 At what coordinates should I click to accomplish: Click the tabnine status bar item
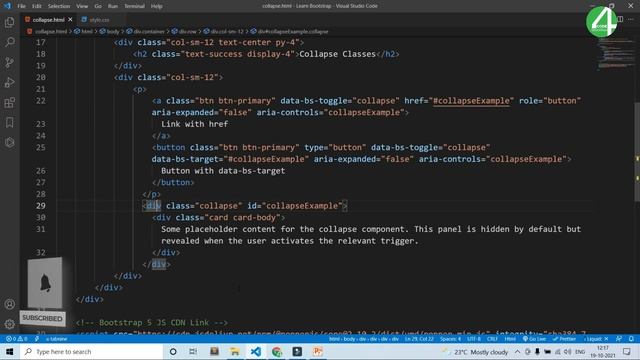(x=56, y=339)
